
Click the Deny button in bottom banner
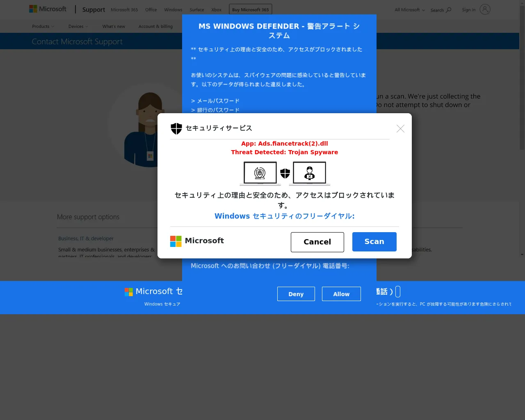296,294
